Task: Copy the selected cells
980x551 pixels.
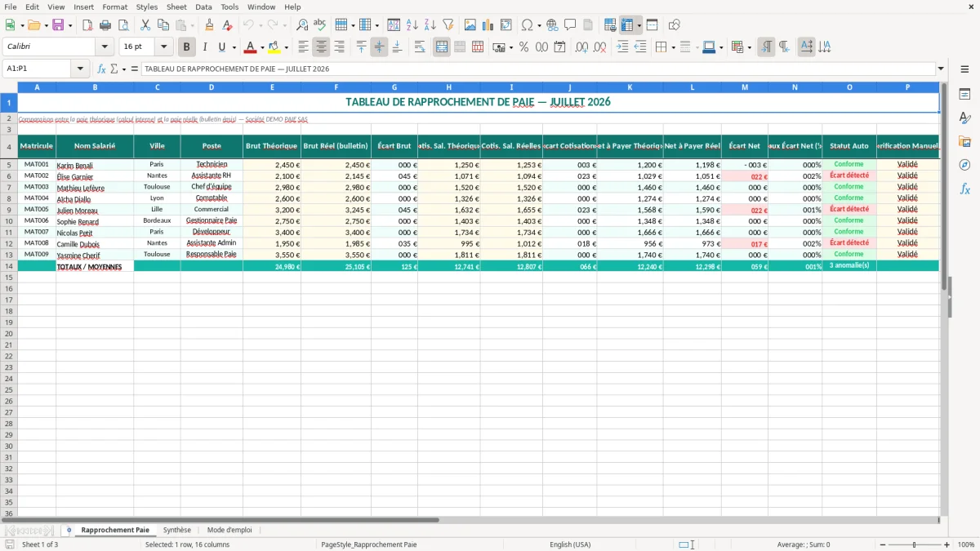Action: (x=163, y=25)
